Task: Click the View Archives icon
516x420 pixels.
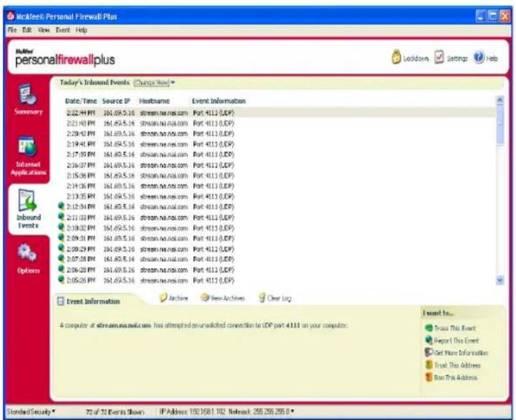Action: [x=205, y=298]
